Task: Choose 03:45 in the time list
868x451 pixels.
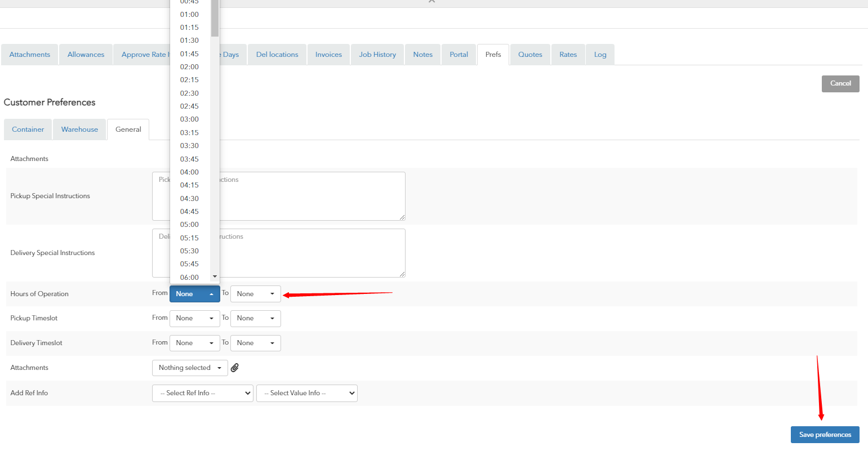Action: click(x=190, y=159)
